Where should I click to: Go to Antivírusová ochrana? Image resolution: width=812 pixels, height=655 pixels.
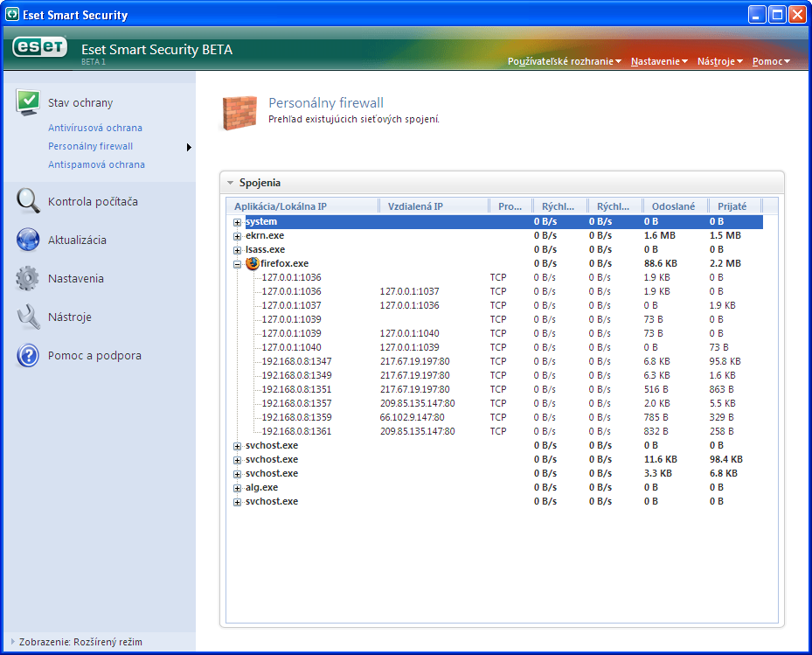(95, 128)
